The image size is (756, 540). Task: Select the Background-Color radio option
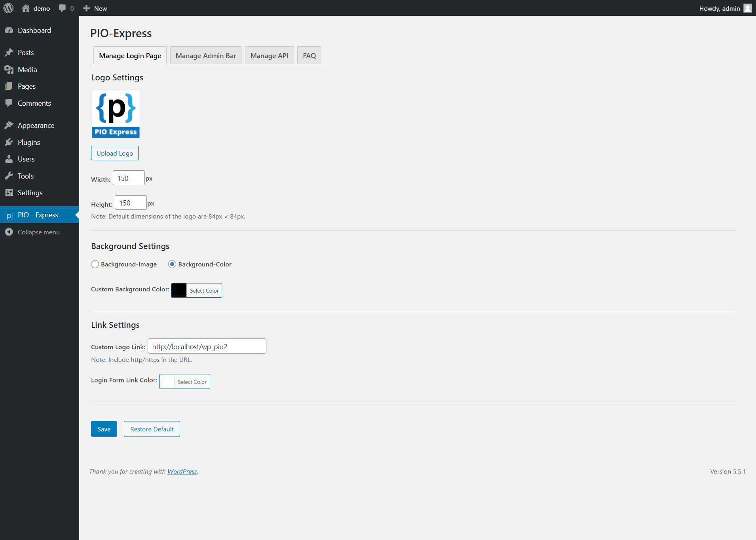[172, 264]
